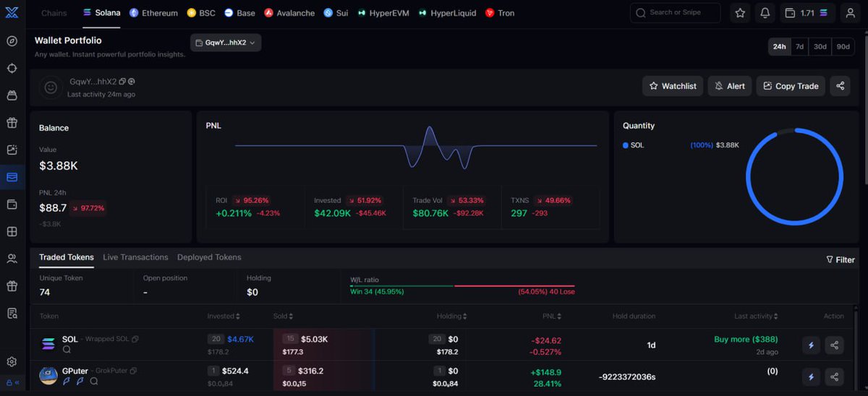Open wallet balance 1.71 button
The image size is (868, 396).
[809, 13]
